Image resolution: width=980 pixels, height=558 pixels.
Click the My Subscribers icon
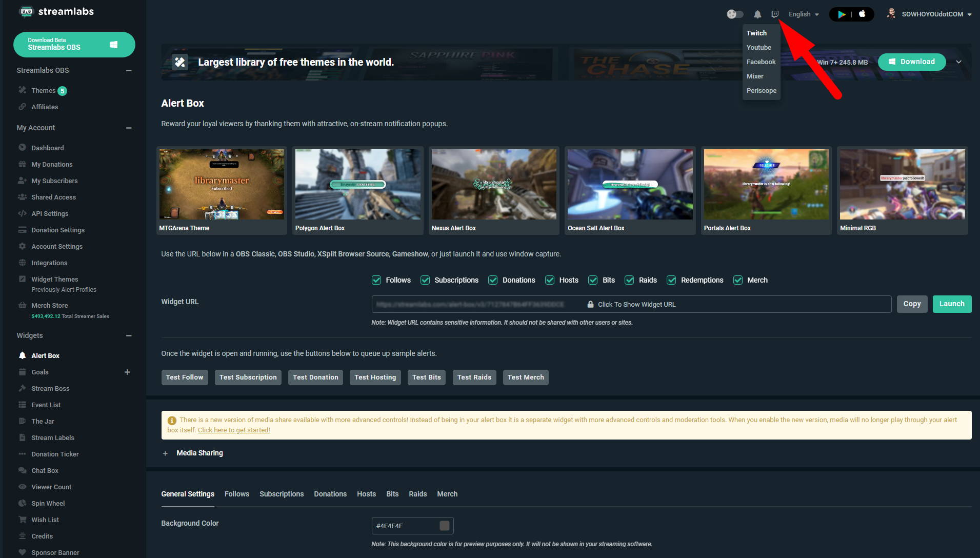[x=22, y=181]
